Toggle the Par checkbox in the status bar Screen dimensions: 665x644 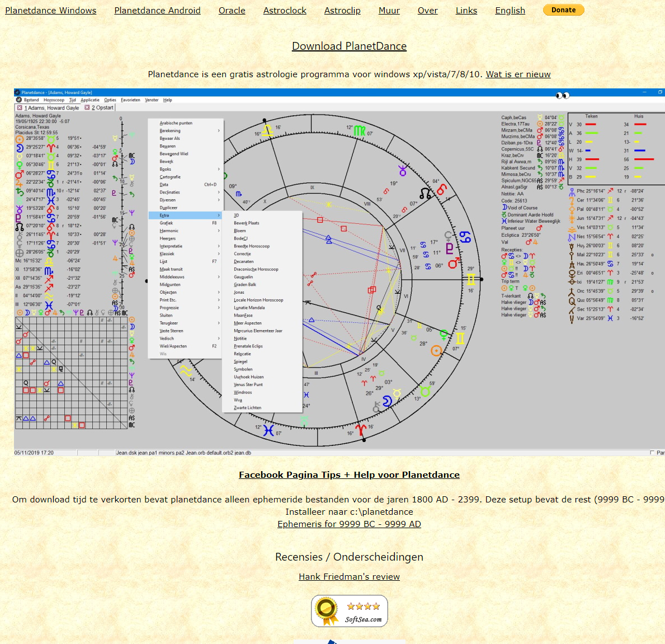click(652, 453)
